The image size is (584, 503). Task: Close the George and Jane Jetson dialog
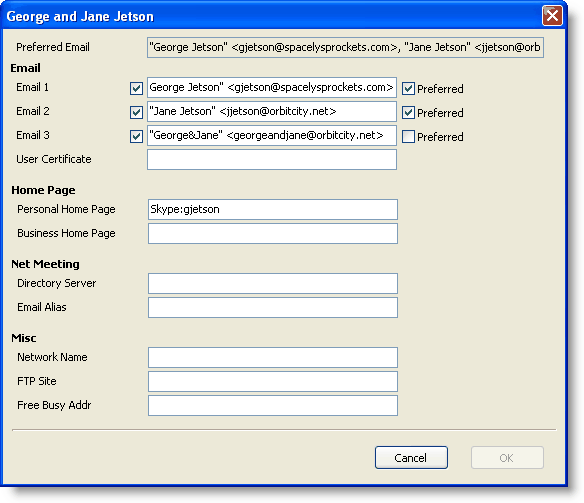coord(552,16)
